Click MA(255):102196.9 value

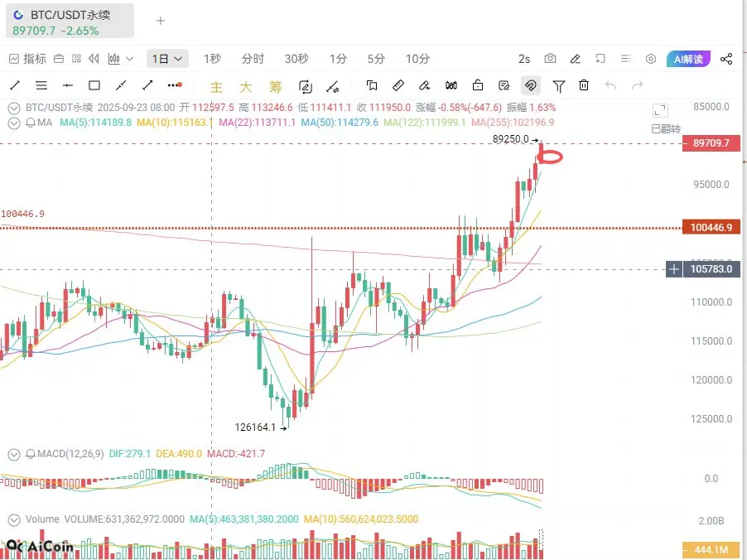513,123
